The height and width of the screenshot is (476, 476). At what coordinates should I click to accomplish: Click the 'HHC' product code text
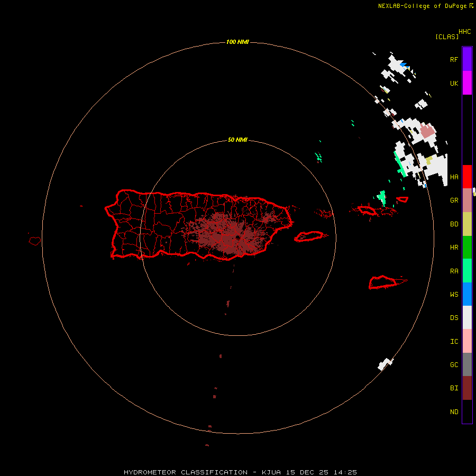click(x=465, y=32)
